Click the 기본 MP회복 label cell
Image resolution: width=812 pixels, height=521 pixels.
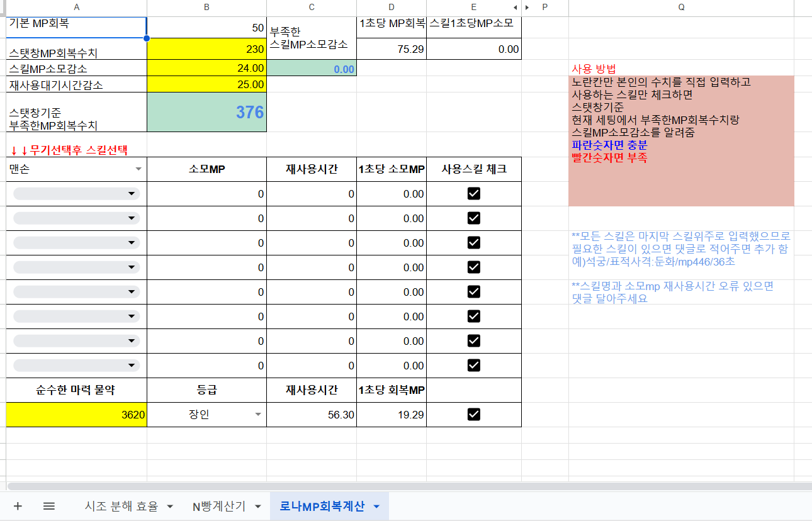point(77,28)
